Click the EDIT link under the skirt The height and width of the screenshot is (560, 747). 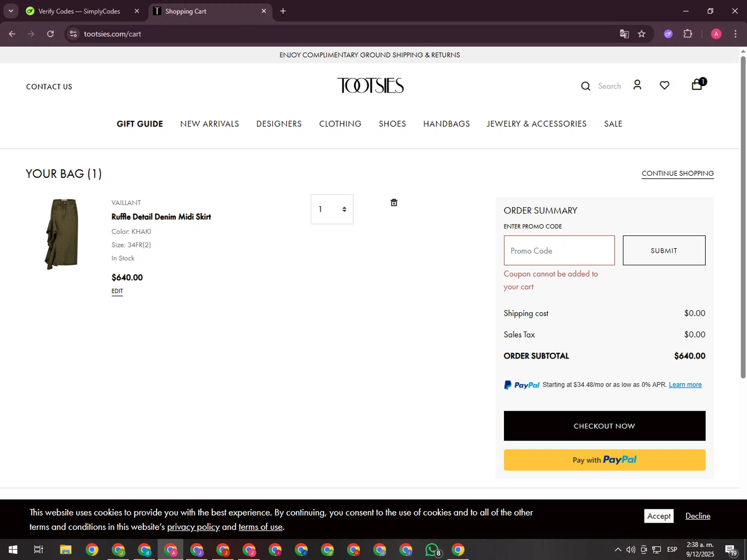click(117, 291)
